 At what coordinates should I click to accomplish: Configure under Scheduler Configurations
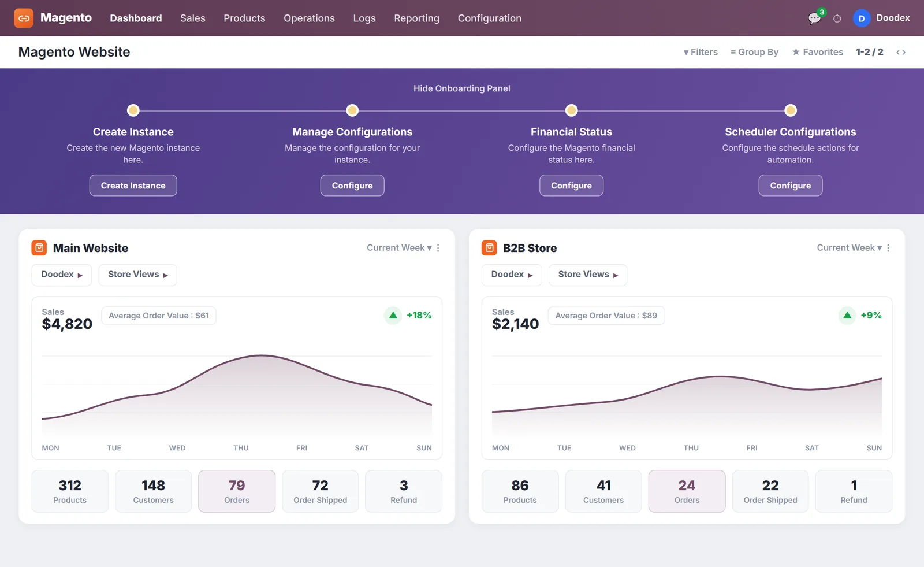click(791, 186)
